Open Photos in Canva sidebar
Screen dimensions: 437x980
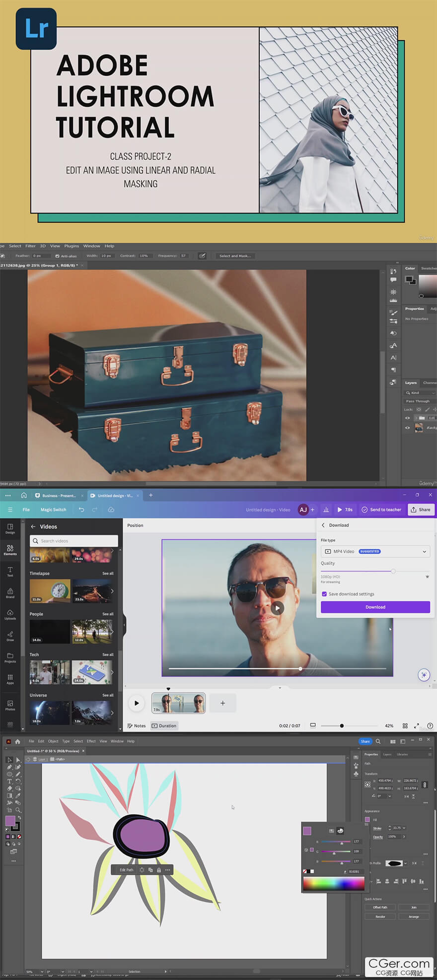click(10, 705)
